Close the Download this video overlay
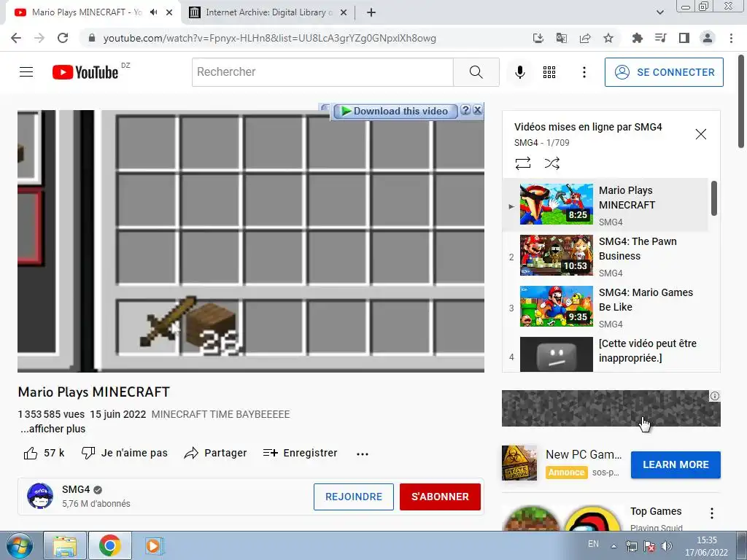This screenshot has height=560, width=747. tap(477, 110)
